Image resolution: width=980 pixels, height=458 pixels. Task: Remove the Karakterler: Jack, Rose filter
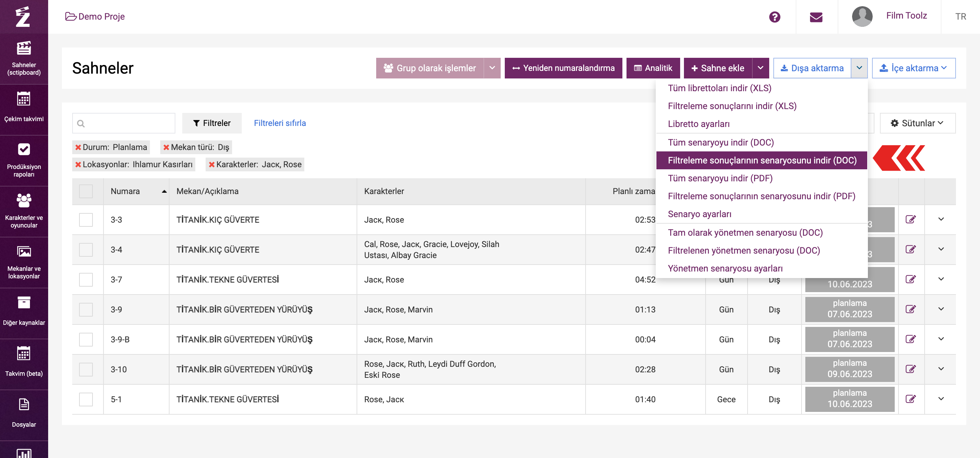pos(211,164)
